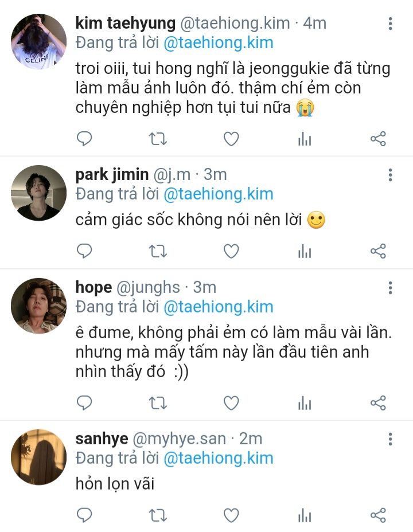The image size is (413, 532).
Task: Open more options for park jimin's tweet
Action: [x=390, y=175]
